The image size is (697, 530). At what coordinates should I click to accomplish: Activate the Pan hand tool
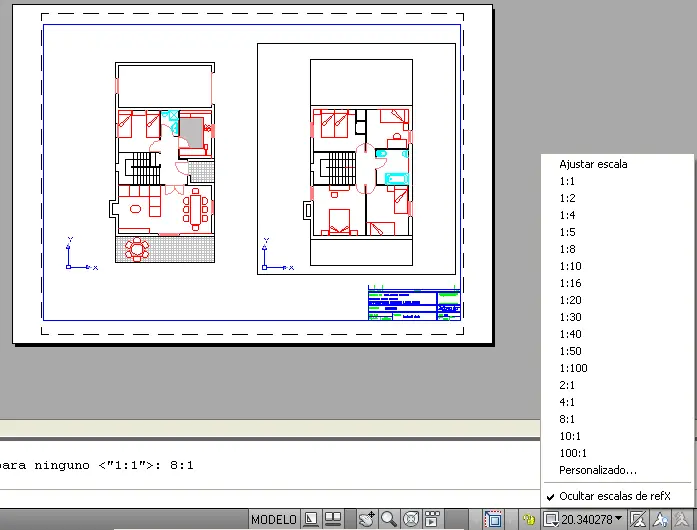(x=367, y=519)
